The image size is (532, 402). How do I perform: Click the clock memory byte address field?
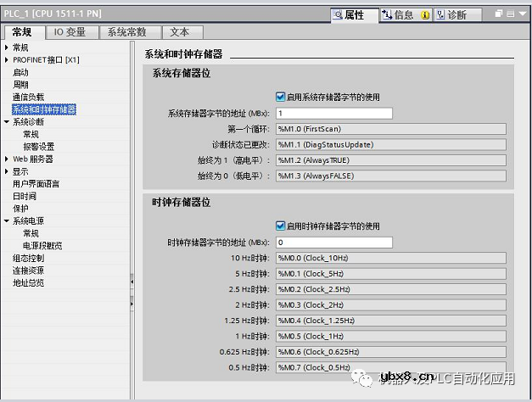pos(333,243)
